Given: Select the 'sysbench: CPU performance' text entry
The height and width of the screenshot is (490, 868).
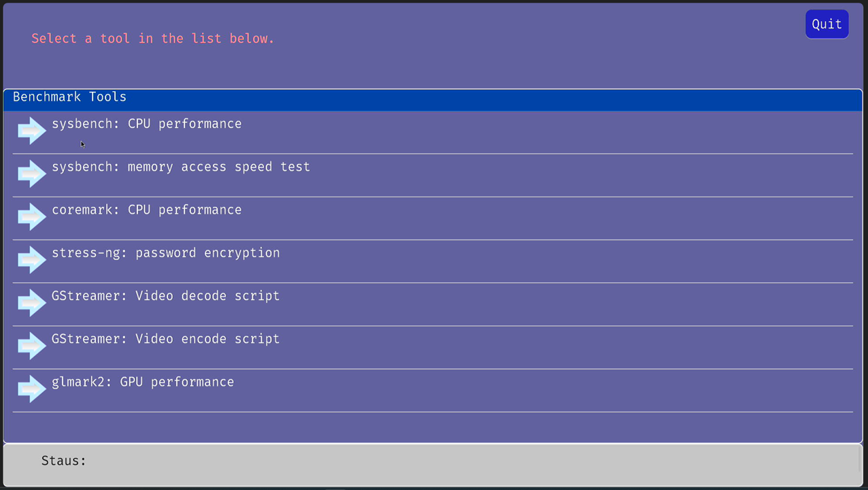Looking at the screenshot, I should pos(146,124).
